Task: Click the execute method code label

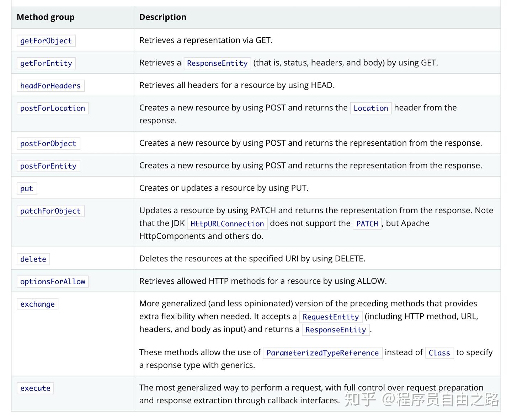Action: [35, 388]
